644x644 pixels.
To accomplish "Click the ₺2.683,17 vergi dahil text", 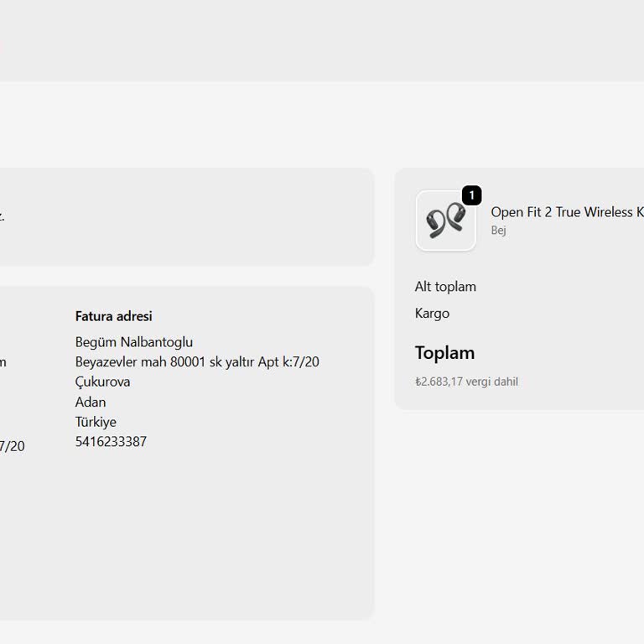I will pos(466,382).
